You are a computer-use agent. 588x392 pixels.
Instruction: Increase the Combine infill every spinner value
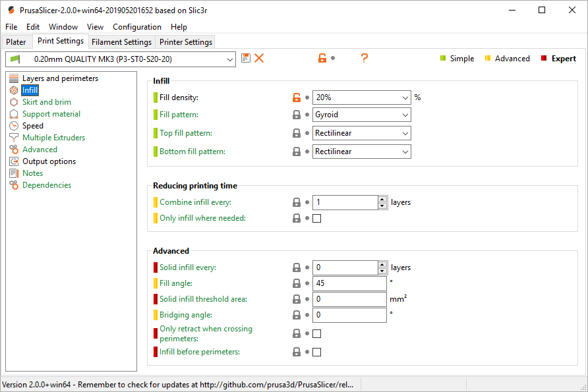coord(382,200)
